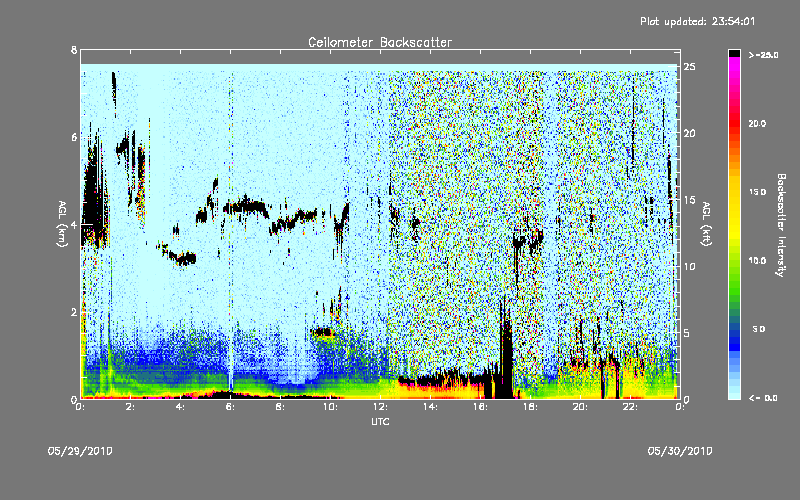The image size is (800, 500).
Task: Click the 15.0 colorbar value label
Action: (757, 192)
